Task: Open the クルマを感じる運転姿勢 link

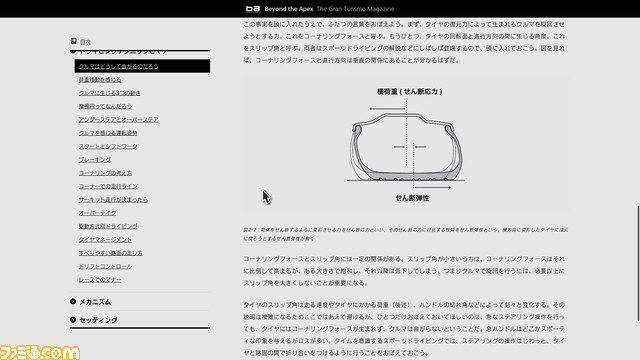Action: (x=108, y=133)
